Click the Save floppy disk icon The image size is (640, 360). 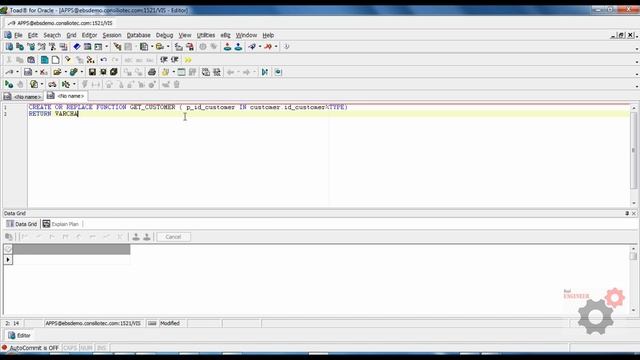[92, 72]
